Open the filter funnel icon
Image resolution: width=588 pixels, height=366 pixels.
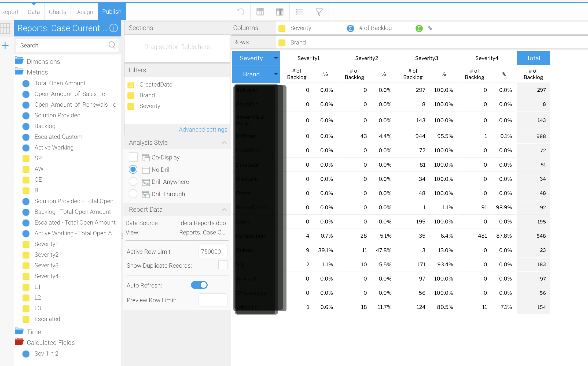(x=319, y=12)
